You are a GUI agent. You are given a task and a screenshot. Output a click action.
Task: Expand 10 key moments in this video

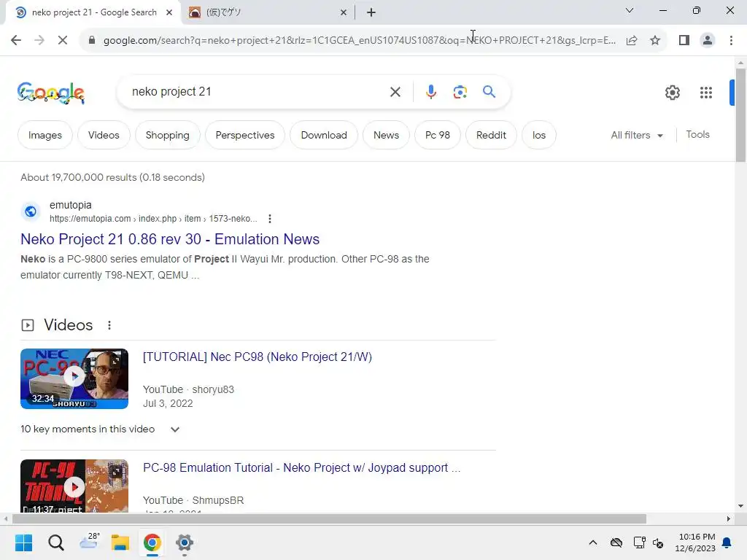click(100, 429)
